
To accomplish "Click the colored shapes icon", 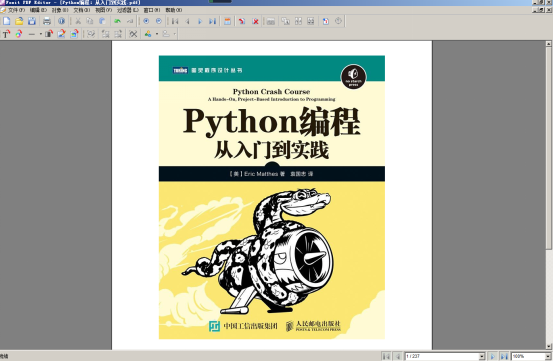I will coord(148,34).
